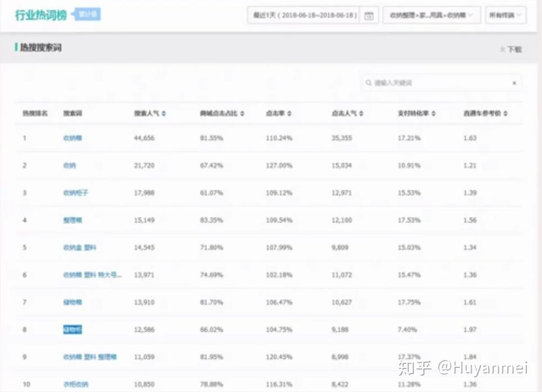Open the rank 4 search term 整理箱

pos(73,220)
